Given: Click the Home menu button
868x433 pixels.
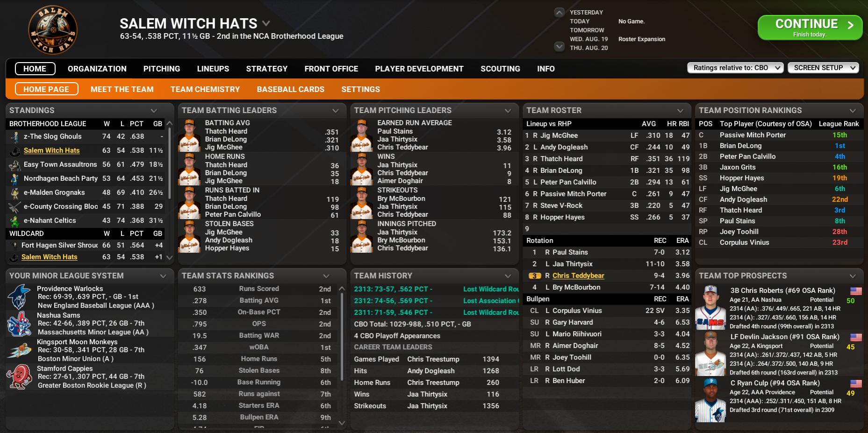Looking at the screenshot, I should coord(35,69).
